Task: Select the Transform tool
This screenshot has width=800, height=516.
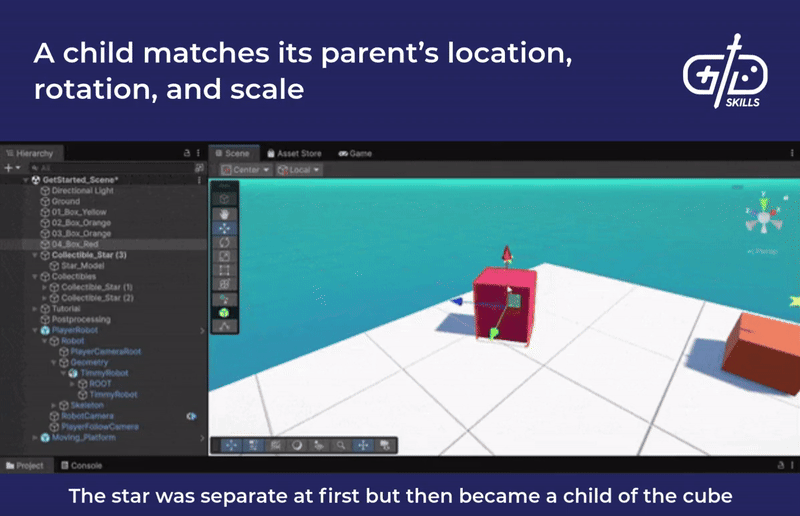Action: 224,284
